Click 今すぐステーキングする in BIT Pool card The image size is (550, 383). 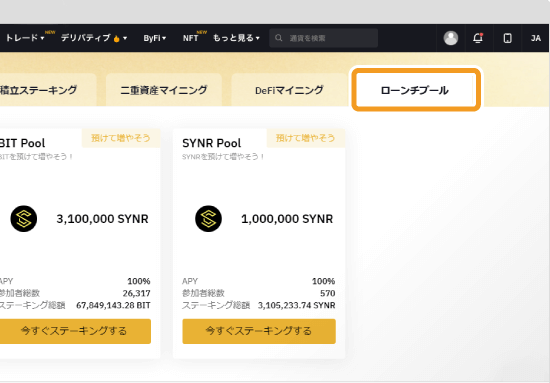[x=75, y=331]
